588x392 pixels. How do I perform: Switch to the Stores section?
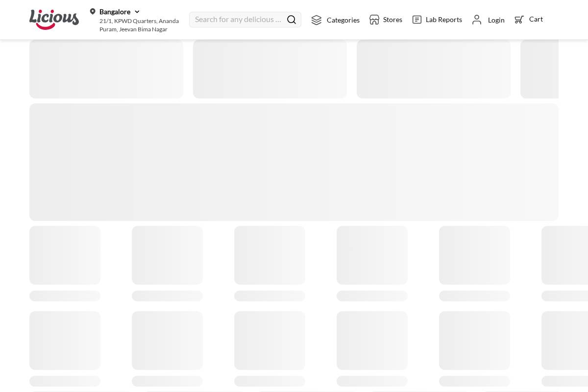[392, 20]
